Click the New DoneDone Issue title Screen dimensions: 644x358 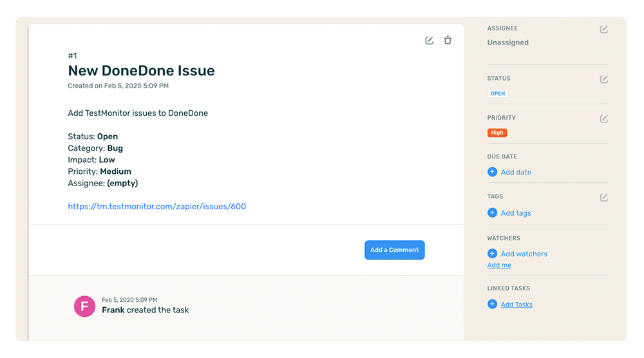(141, 71)
